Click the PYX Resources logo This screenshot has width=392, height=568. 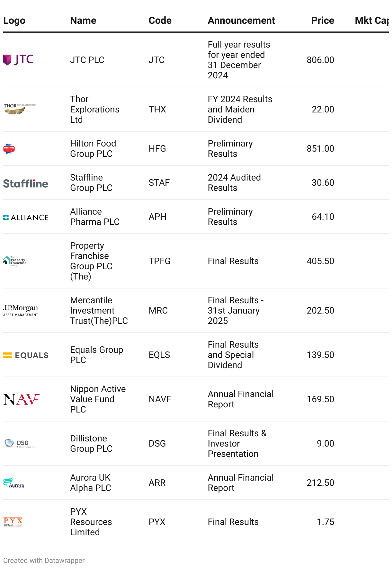13,522
